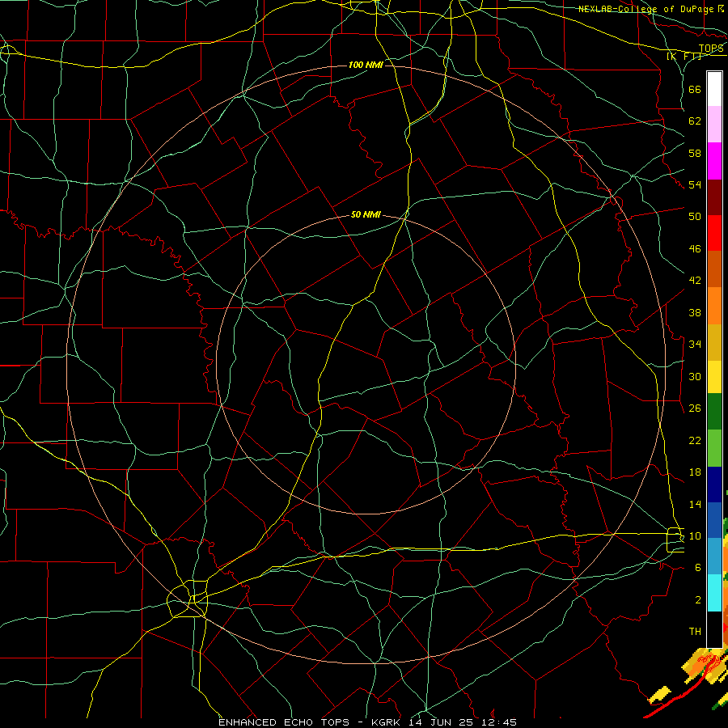The width and height of the screenshot is (728, 728).
Task: Click the legend value '26'
Action: (x=695, y=408)
